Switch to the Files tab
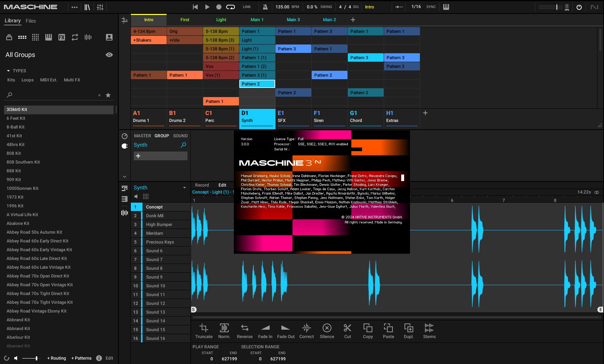Viewport: 604px width, 364px height. 31,21
